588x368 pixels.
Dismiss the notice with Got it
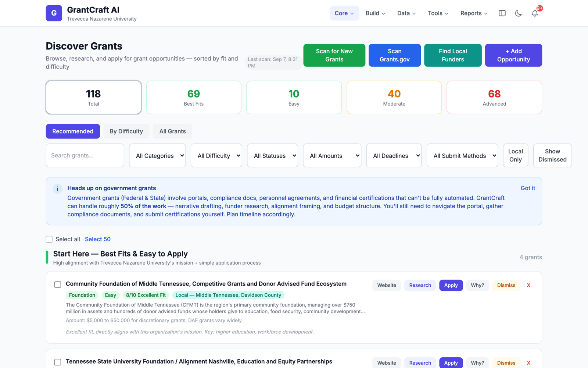pyautogui.click(x=528, y=188)
